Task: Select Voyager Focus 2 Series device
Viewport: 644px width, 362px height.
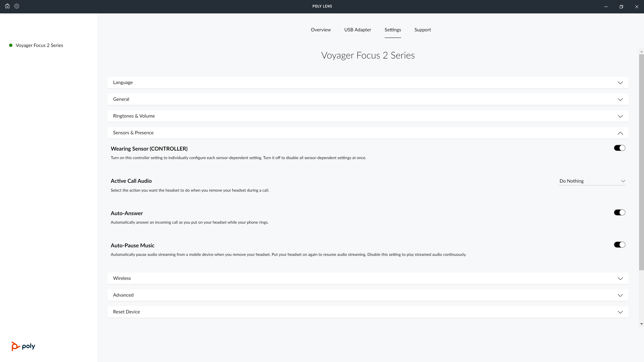Action: pyautogui.click(x=39, y=45)
